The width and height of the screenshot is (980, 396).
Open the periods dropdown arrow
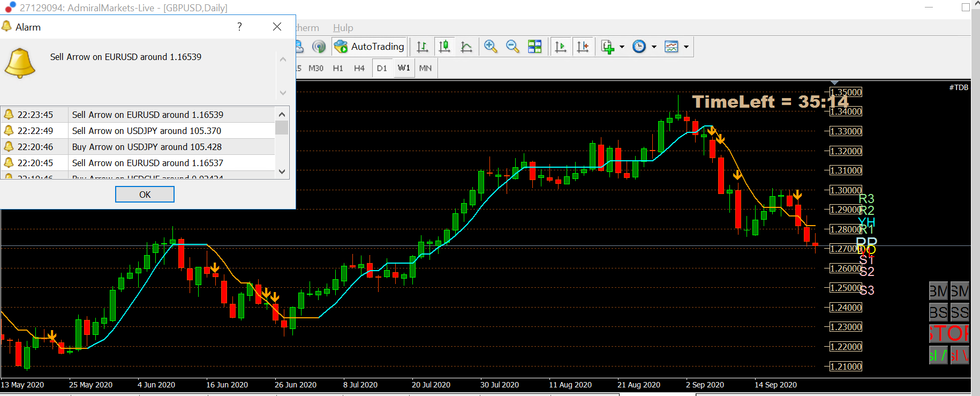[654, 47]
